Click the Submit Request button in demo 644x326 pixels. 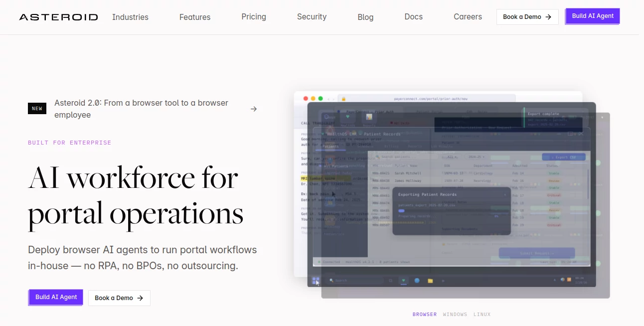click(537, 253)
